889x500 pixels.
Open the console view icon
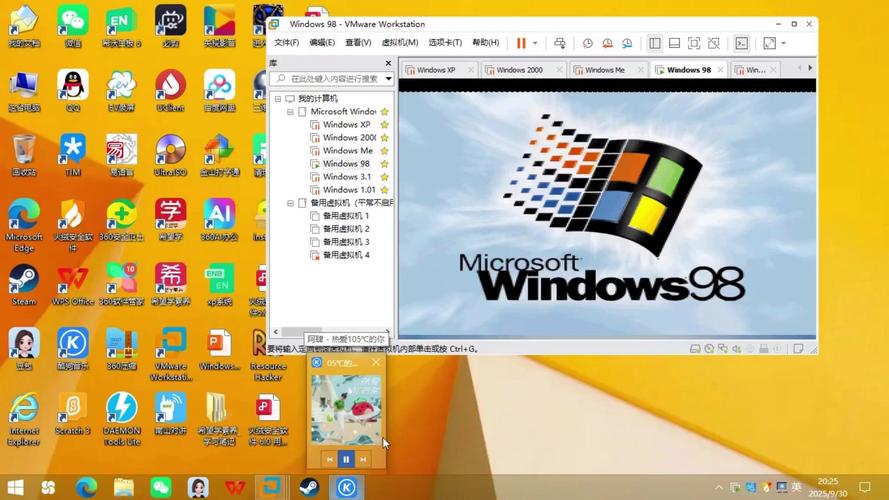tap(742, 43)
